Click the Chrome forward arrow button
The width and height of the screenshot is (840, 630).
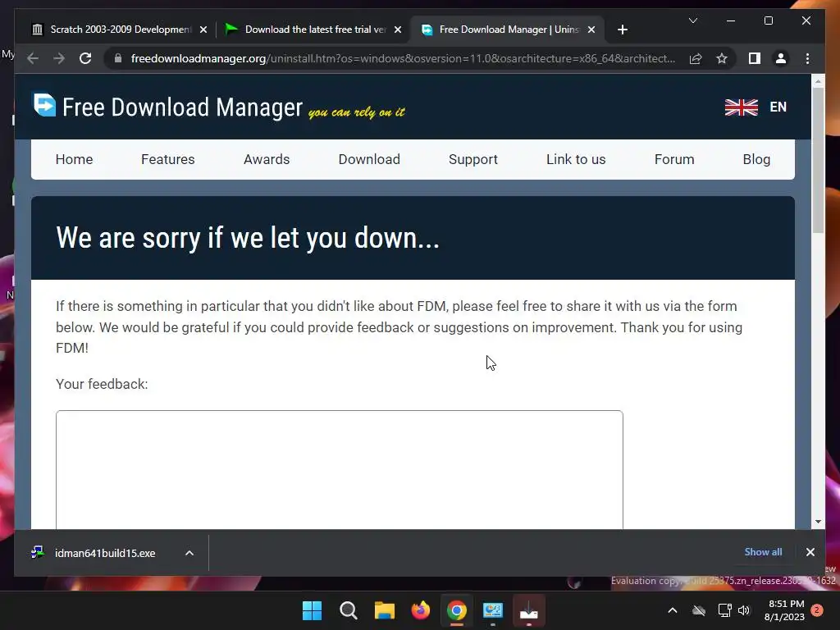coord(59,58)
